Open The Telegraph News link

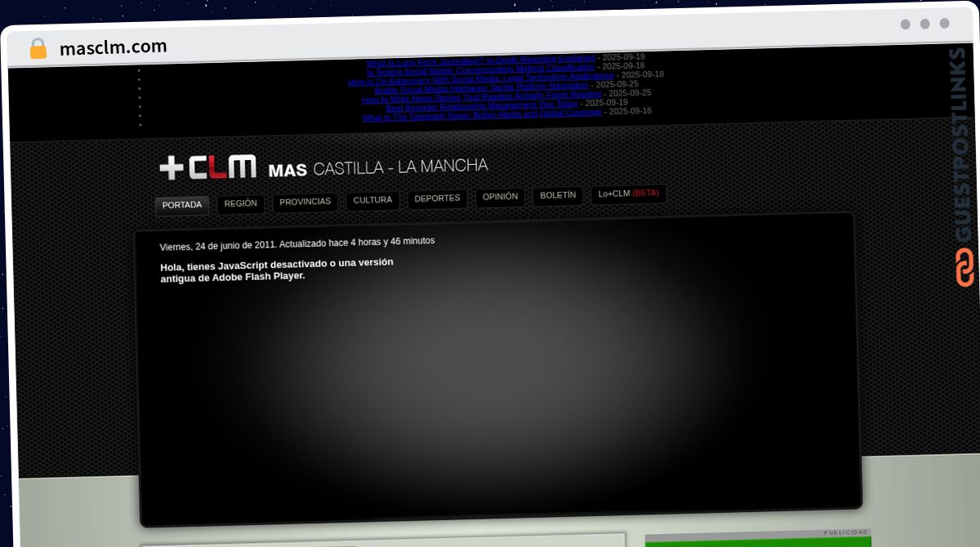click(x=482, y=113)
